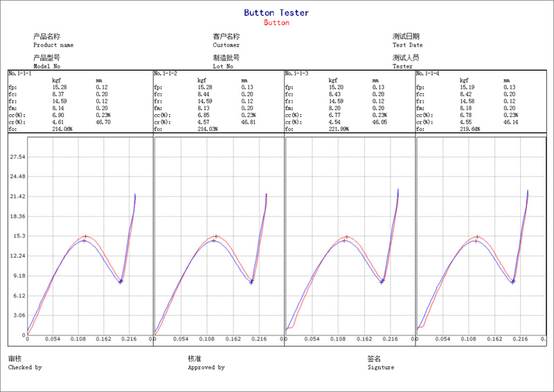
Task: Select the red Button subtitle text
Action: 276,23
